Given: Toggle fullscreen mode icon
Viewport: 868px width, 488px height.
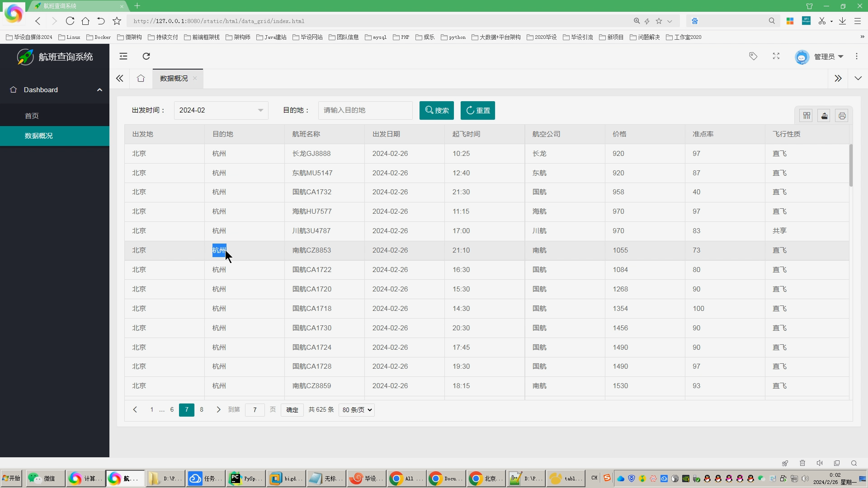Looking at the screenshot, I should (x=776, y=56).
